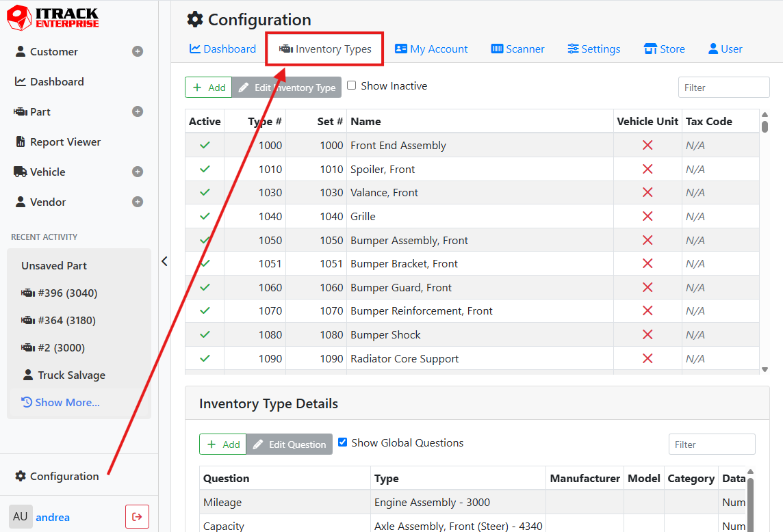
Task: Click the plus icon next to Part
Action: coord(138,111)
